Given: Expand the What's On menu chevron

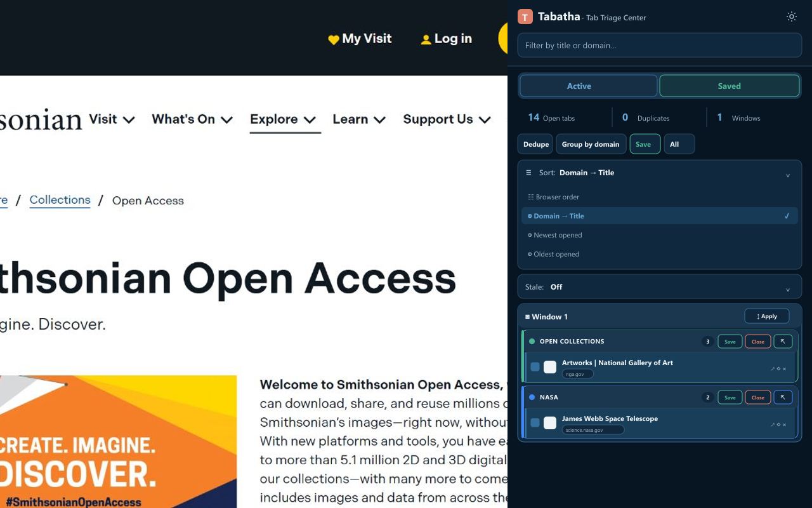Looking at the screenshot, I should 226,120.
